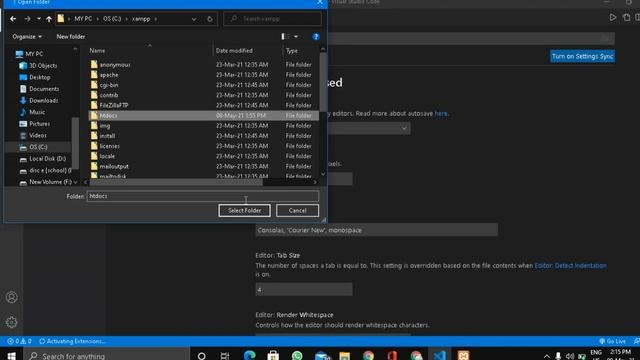Expand the address bar history dropdown
This screenshot has width=640, height=360.
tap(194, 19)
